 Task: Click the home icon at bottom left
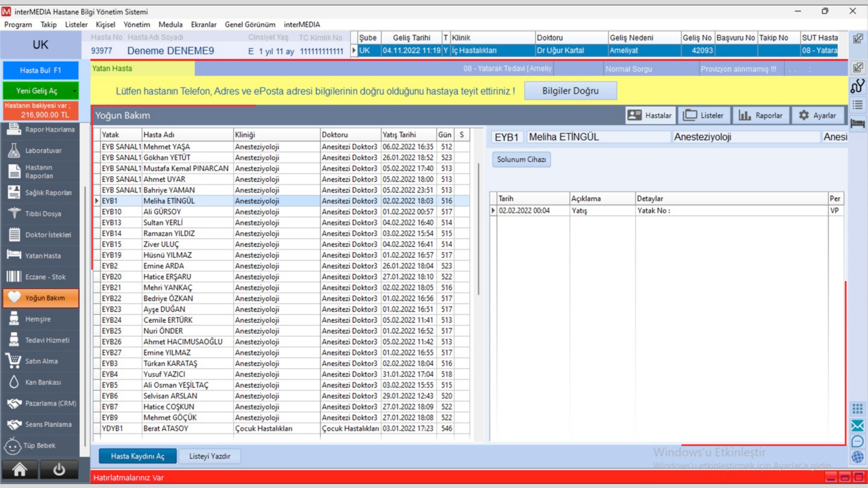[x=19, y=470]
